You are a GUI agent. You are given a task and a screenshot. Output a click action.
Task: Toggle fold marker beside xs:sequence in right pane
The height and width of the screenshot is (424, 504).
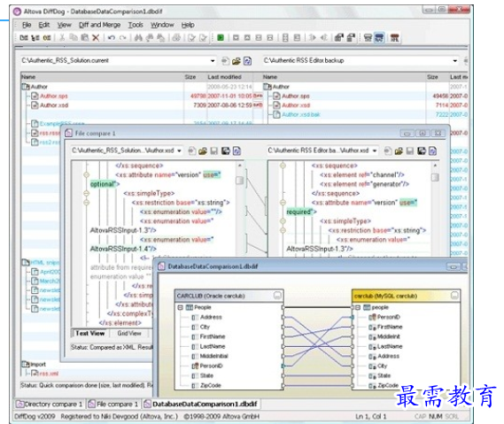click(x=283, y=166)
